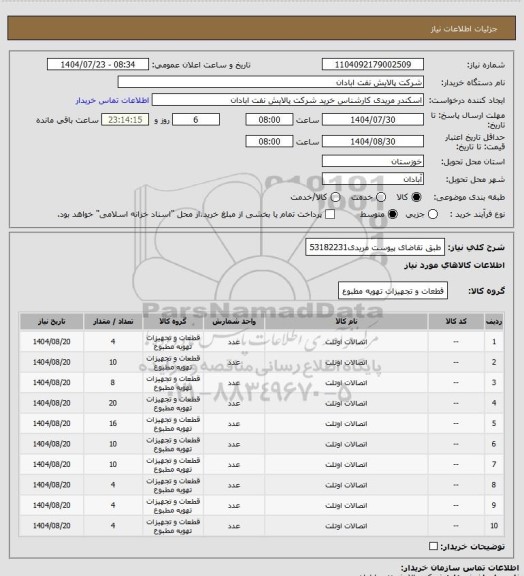
Task: Click row number 9 in the table
Action: [494, 505]
